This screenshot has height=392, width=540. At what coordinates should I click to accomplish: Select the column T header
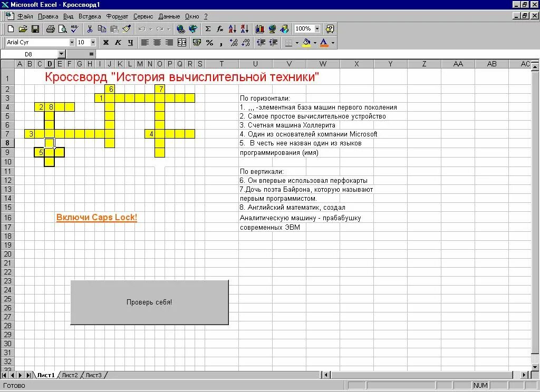pyautogui.click(x=221, y=64)
